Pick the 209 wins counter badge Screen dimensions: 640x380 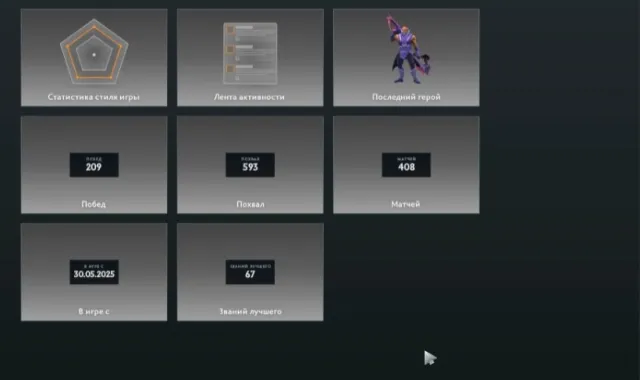[x=94, y=165]
